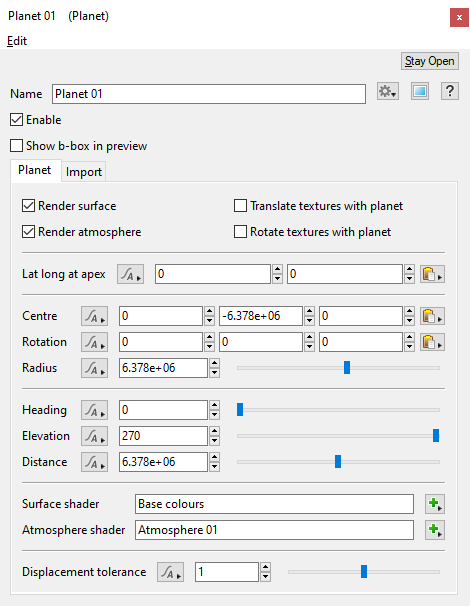Viewport: 470px width, 606px height.
Task: Click the animation button for Lat long at apex
Action: 131,274
